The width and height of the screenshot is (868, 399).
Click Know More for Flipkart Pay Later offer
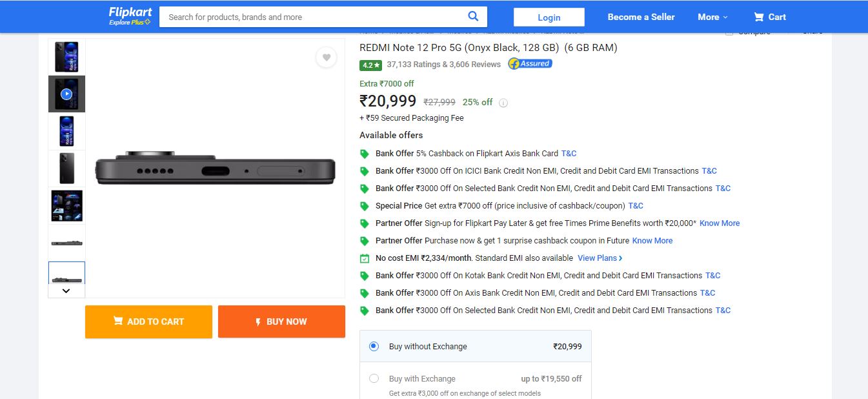tap(720, 223)
